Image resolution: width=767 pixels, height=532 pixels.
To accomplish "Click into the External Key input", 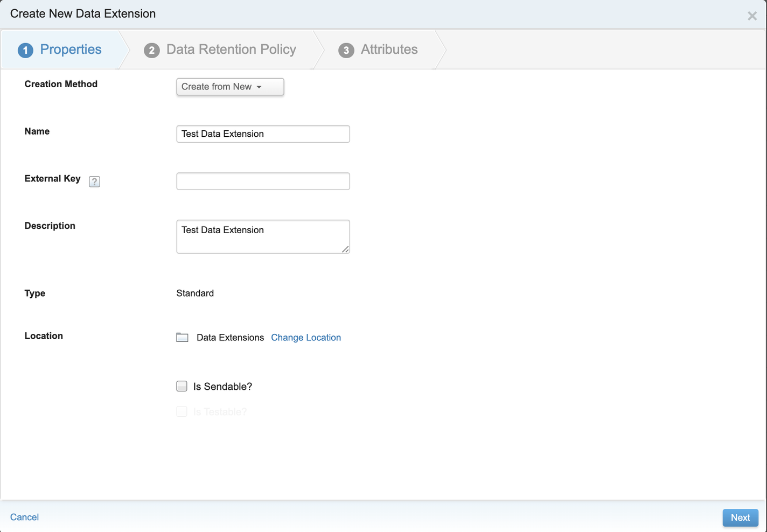I will pos(263,181).
